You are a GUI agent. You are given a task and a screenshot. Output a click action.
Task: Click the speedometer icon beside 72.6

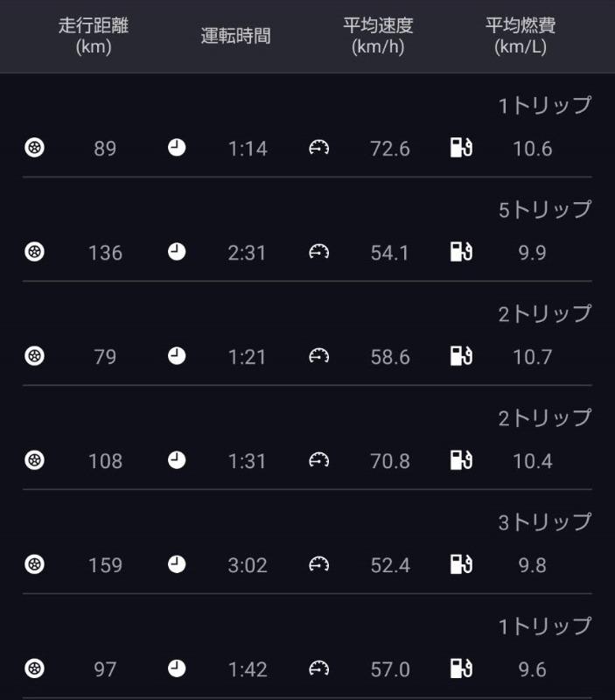[318, 148]
